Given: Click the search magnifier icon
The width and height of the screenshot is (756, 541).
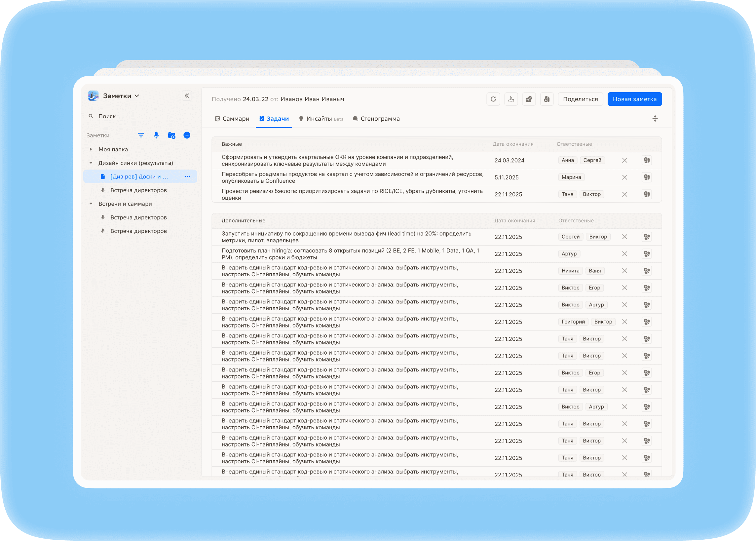Looking at the screenshot, I should [x=91, y=116].
